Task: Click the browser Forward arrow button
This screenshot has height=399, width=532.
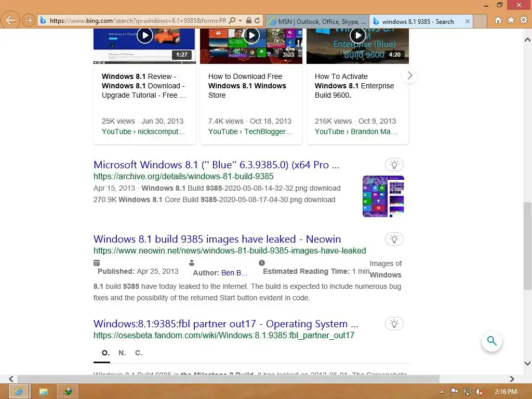Action: click(29, 20)
